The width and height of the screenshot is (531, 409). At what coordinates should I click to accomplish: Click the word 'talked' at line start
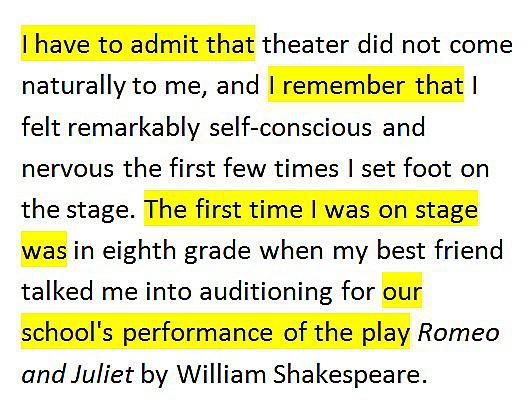(57, 291)
